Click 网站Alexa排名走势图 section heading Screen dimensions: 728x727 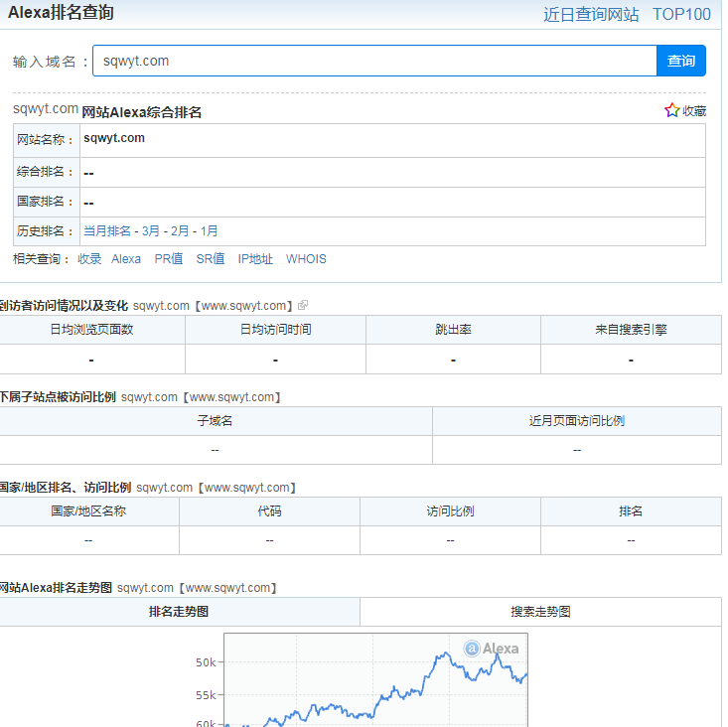(57, 587)
